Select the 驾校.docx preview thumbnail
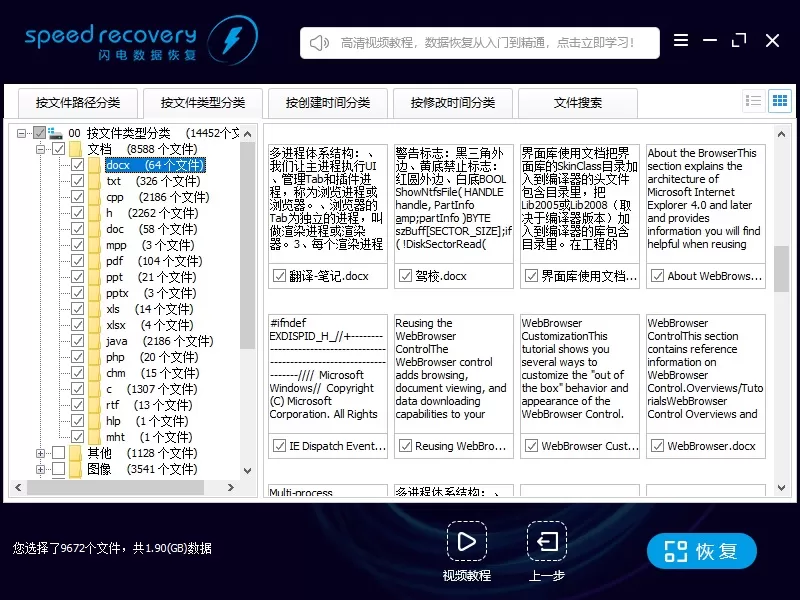Image resolution: width=800 pixels, height=600 pixels. coord(454,216)
